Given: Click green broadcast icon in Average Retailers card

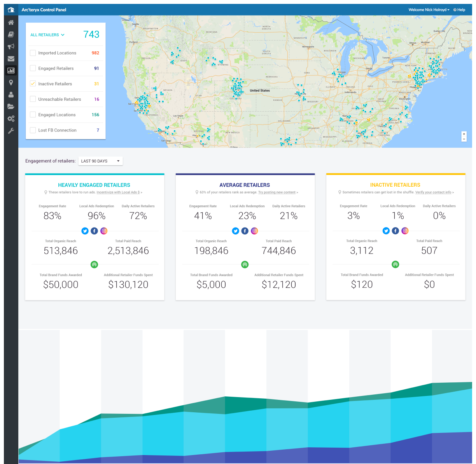Looking at the screenshot, I should coord(245,264).
